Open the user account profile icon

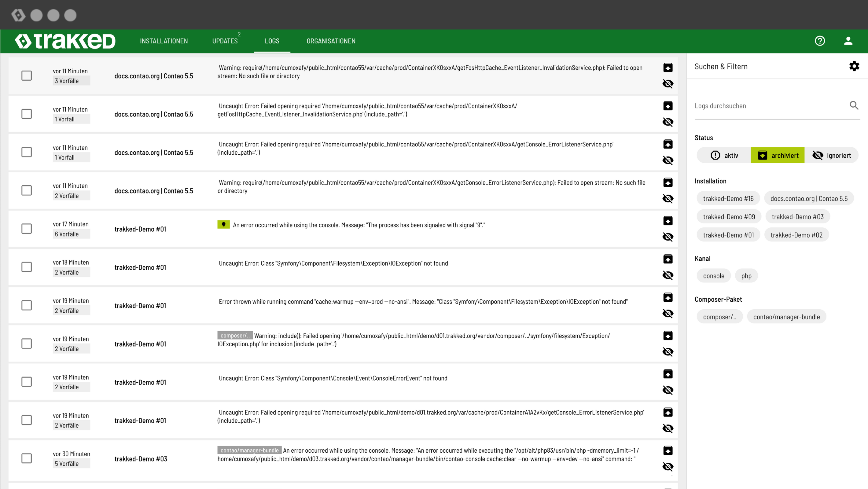pyautogui.click(x=848, y=41)
